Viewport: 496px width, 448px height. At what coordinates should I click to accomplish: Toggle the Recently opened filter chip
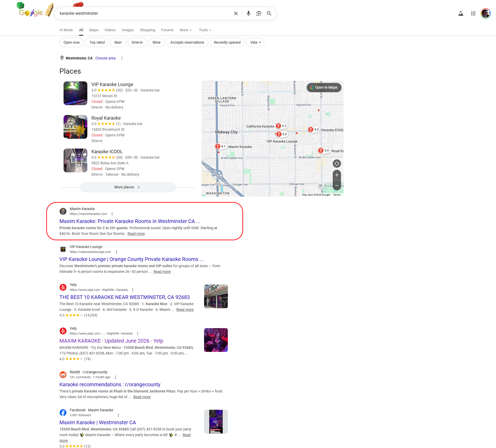tap(227, 42)
